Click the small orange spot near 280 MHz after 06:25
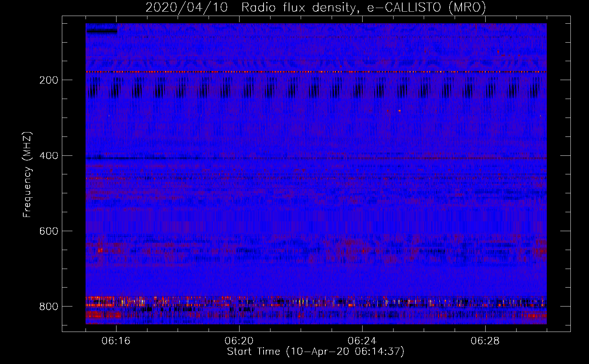Screen dimensions: 589x364 pyautogui.click(x=400, y=110)
